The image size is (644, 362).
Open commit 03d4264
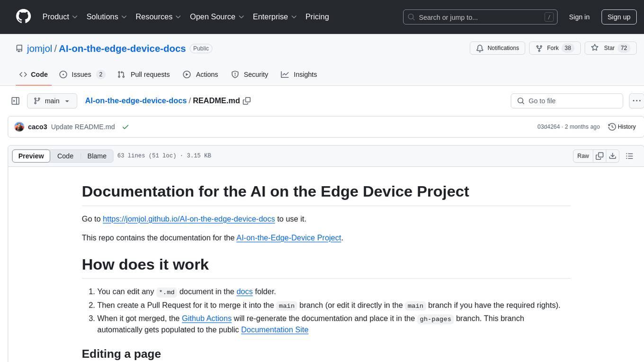tap(548, 127)
